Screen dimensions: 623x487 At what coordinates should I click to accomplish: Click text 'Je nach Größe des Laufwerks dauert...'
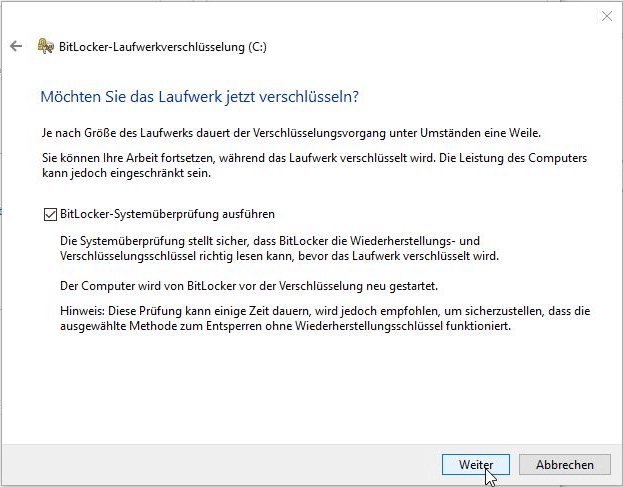coord(291,133)
